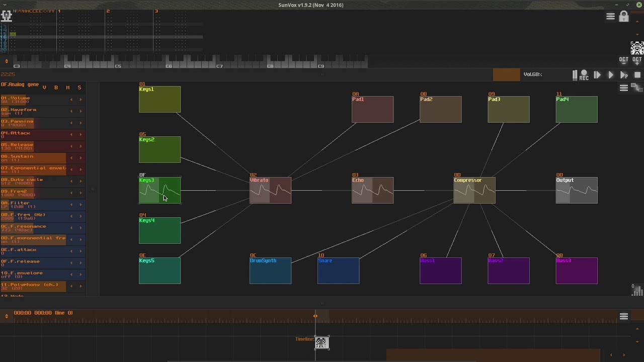
Task: Open the module view hamburger menu
Action: click(624, 88)
